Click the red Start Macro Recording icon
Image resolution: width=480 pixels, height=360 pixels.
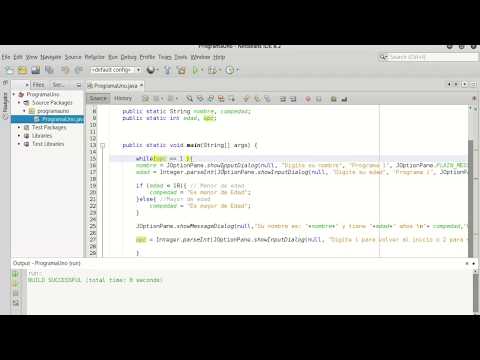(308, 99)
